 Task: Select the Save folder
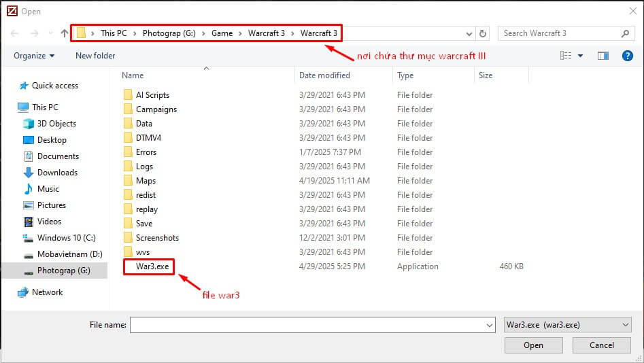pyautogui.click(x=144, y=224)
